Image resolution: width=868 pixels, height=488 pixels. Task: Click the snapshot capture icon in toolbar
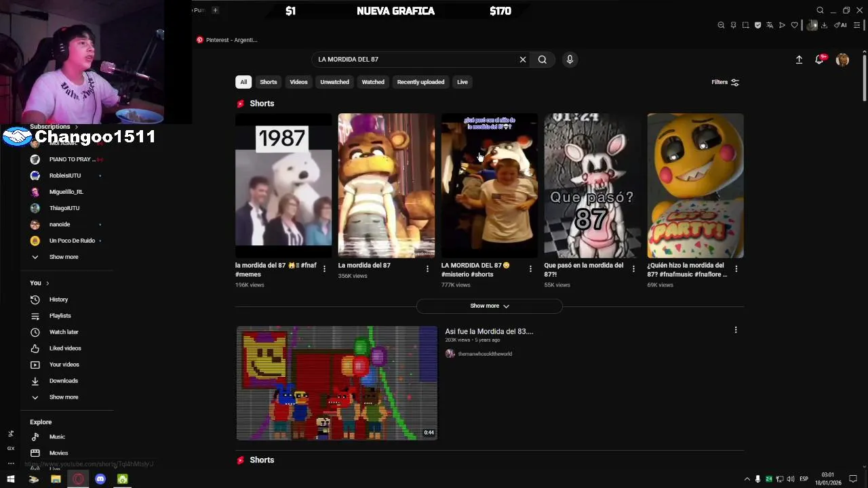(x=745, y=25)
